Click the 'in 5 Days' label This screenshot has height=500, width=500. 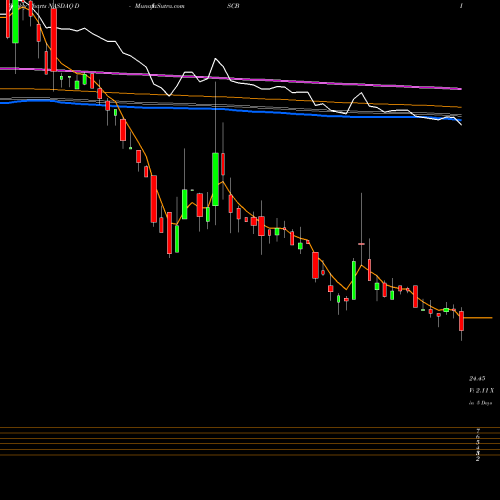tap(480, 403)
